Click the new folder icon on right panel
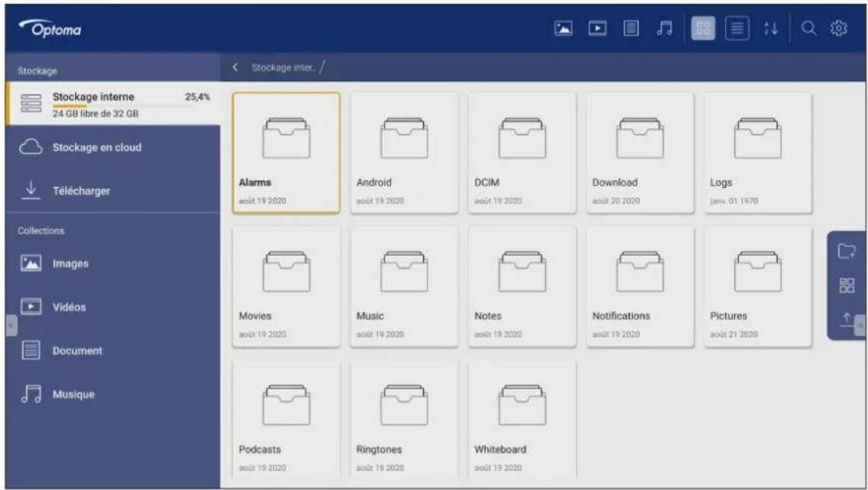The height and width of the screenshot is (490, 868). (847, 251)
